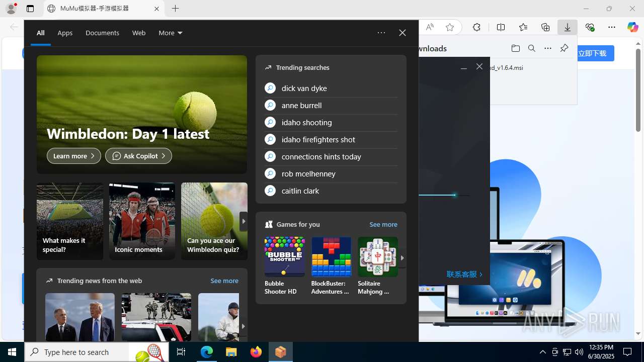Open the 'Iconic moments' card
644x362 pixels.
(x=142, y=221)
